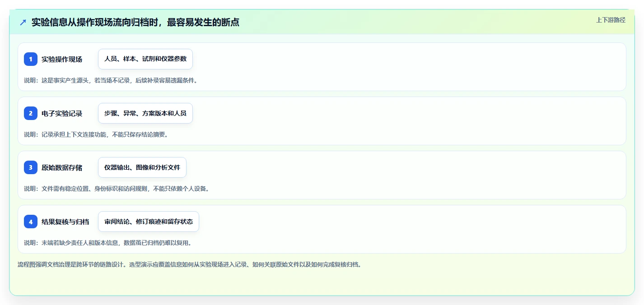Click the 上下游路径 label in the header
This screenshot has height=305, width=644.
tap(611, 20)
